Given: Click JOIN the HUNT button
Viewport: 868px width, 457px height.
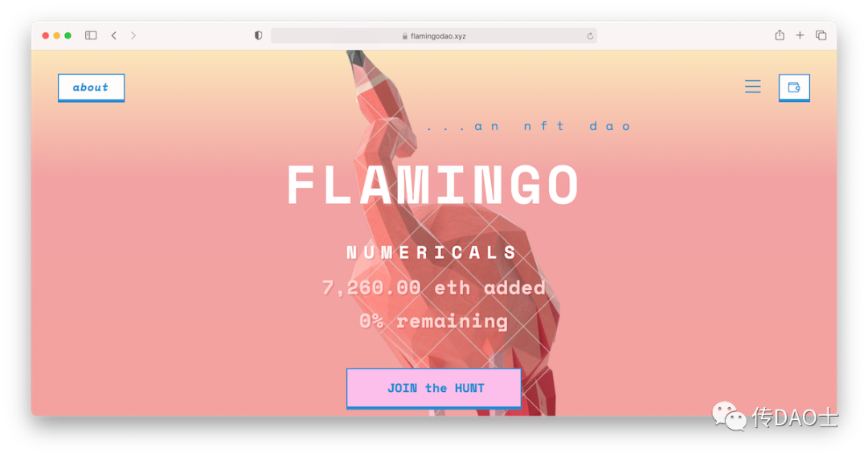Looking at the screenshot, I should (434, 389).
